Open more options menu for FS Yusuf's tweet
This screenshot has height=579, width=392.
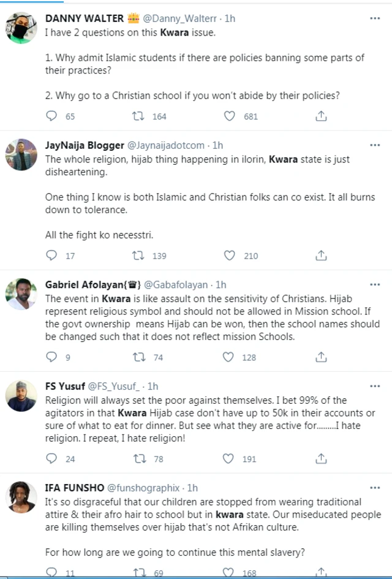pyautogui.click(x=375, y=385)
